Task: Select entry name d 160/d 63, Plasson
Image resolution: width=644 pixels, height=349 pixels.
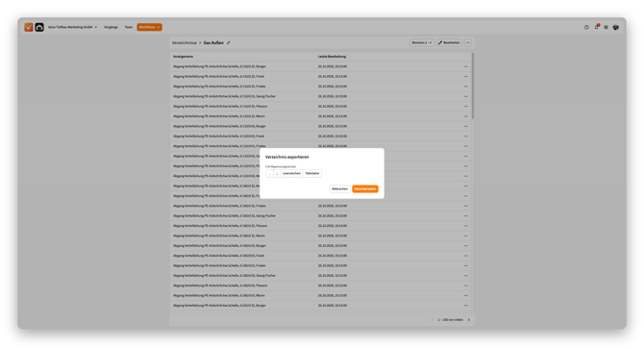Action: pyautogui.click(x=220, y=286)
